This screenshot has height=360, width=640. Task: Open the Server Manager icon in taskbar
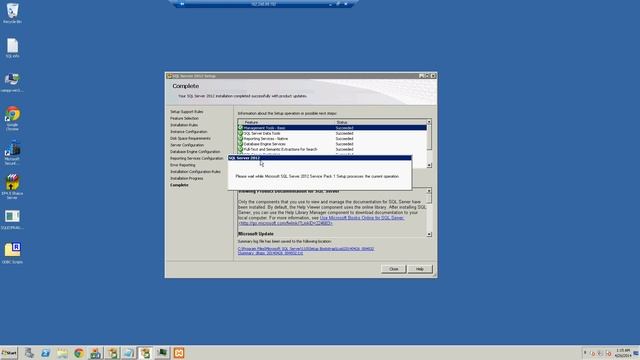(x=29, y=353)
